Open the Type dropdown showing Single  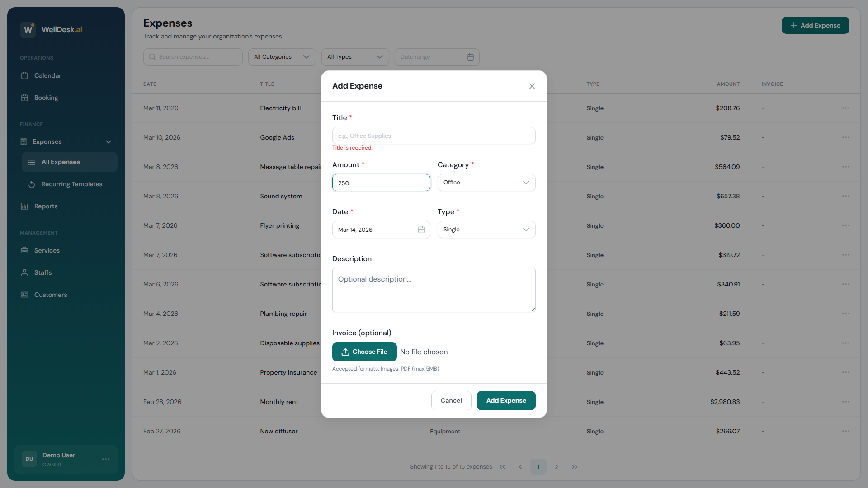(486, 230)
